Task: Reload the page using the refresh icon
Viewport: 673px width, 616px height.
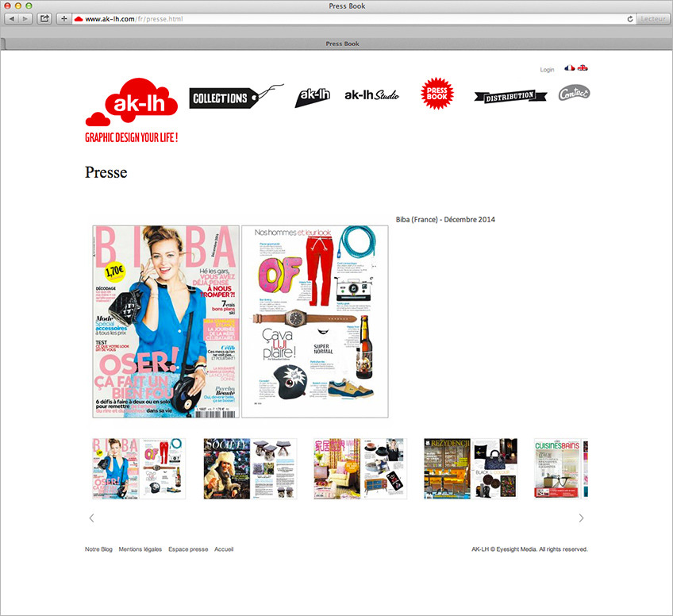Action: [630, 18]
